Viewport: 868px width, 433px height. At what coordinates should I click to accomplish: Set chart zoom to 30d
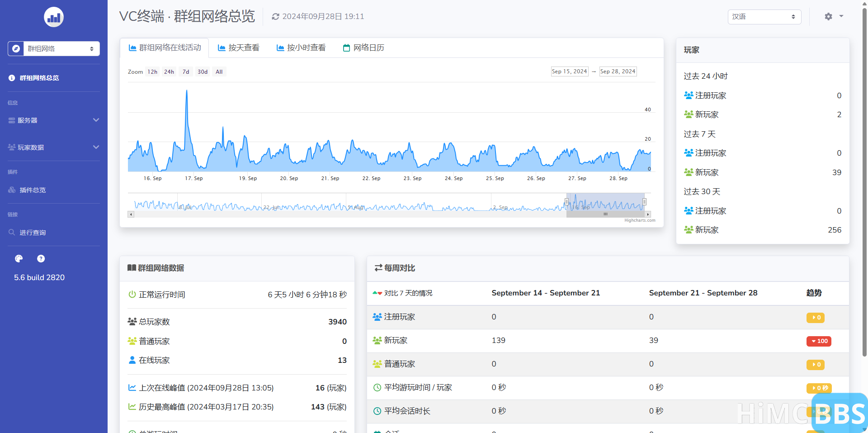pos(203,72)
